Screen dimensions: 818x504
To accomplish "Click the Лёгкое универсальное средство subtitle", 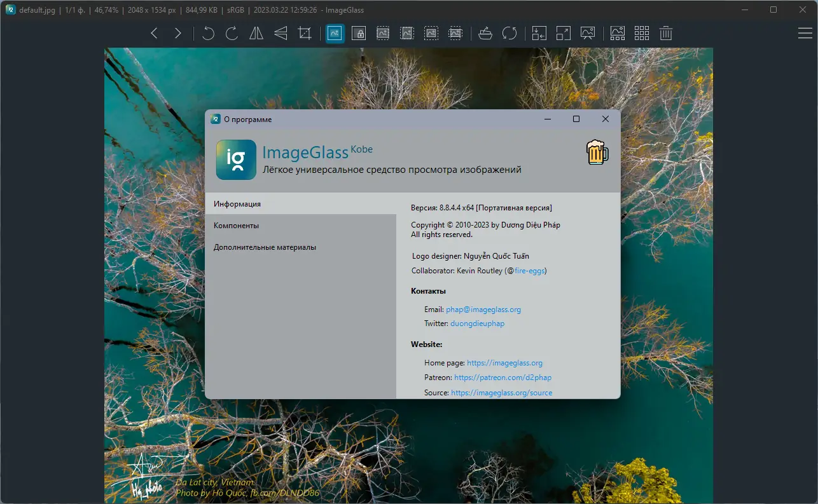I will pyautogui.click(x=392, y=170).
